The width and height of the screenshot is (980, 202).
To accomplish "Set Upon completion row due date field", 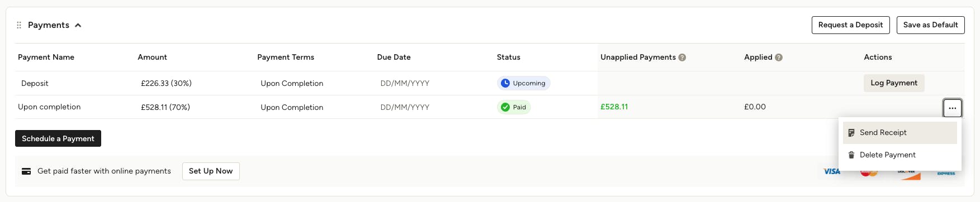I will 405,108.
